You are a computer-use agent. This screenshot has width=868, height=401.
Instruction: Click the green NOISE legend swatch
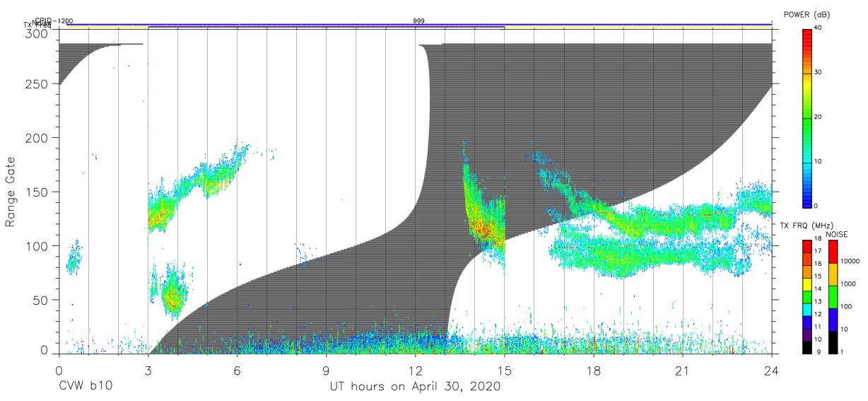coord(833,296)
